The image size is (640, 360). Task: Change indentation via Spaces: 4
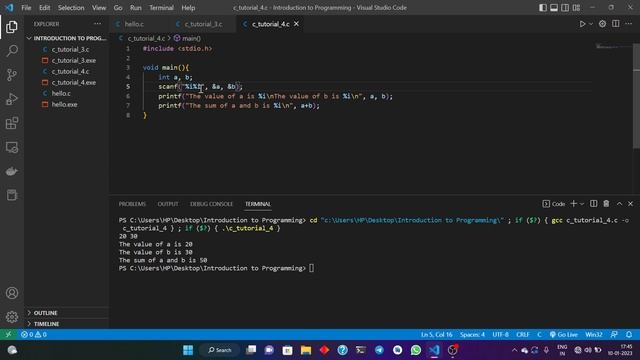[x=472, y=335]
